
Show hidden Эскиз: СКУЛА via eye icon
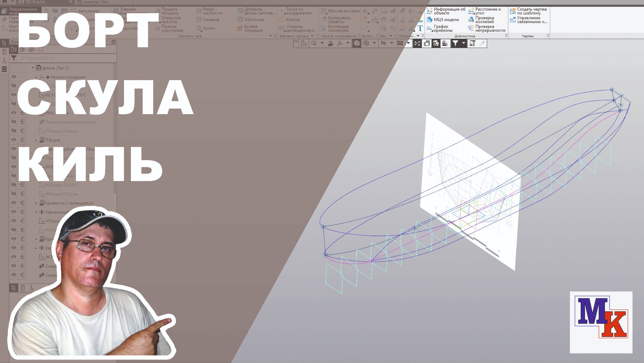tap(14, 185)
